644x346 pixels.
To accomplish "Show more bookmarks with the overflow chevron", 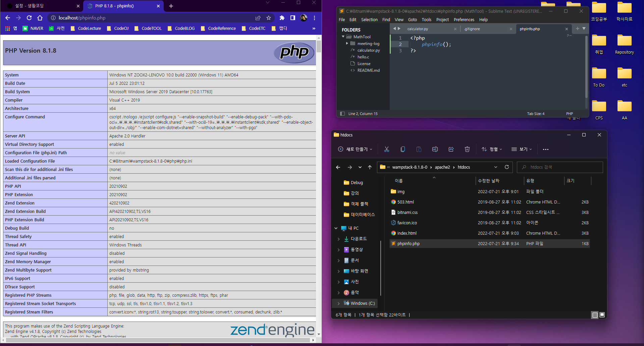I will 314,28.
